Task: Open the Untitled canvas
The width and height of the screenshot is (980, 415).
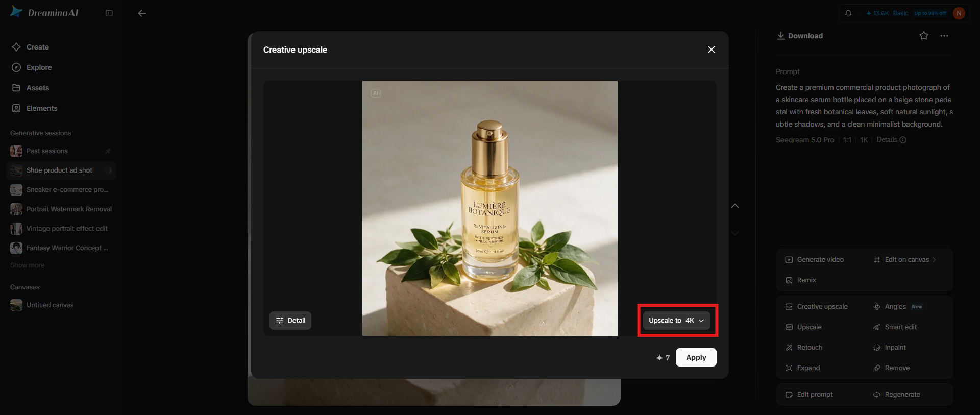Action: [61, 305]
